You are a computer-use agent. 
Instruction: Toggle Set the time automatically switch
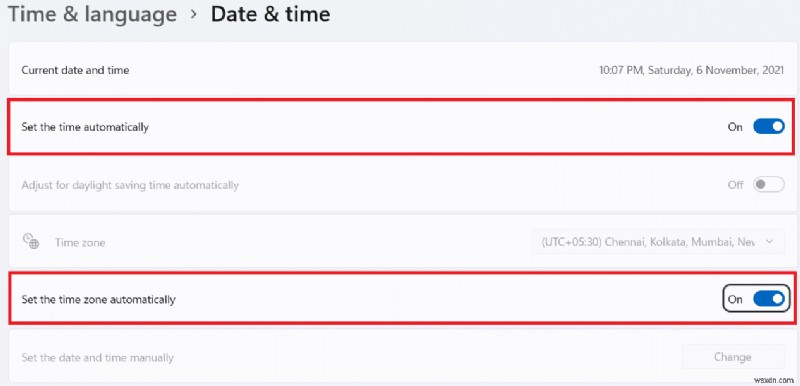point(769,126)
